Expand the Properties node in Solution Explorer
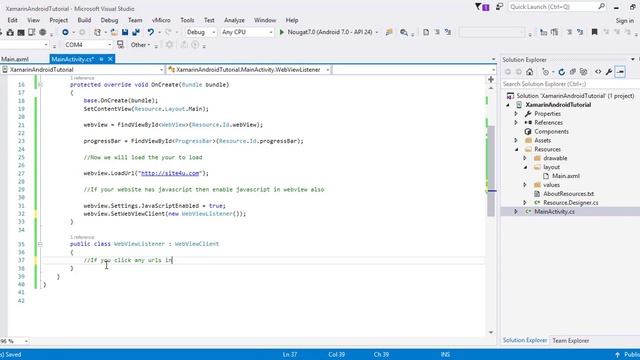The image size is (640, 360). [516, 114]
